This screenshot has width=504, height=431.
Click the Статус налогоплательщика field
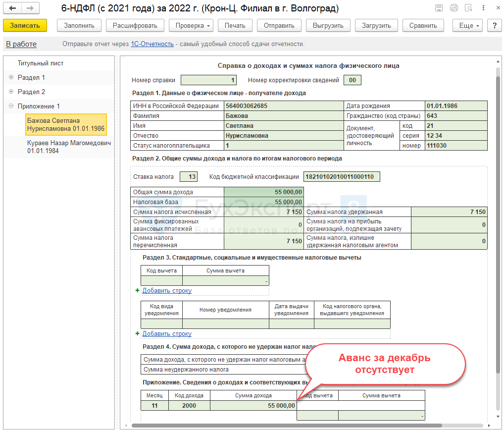tap(284, 145)
